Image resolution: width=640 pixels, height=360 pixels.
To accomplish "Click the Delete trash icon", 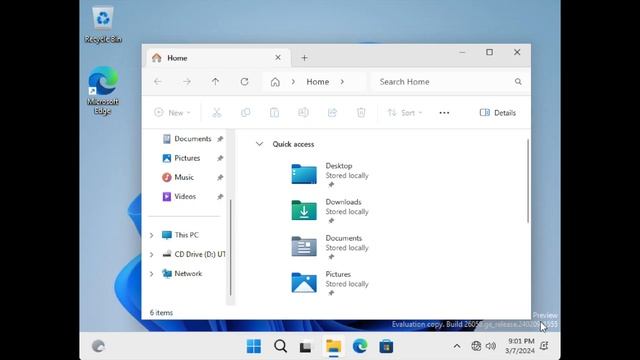I will pos(361,113).
